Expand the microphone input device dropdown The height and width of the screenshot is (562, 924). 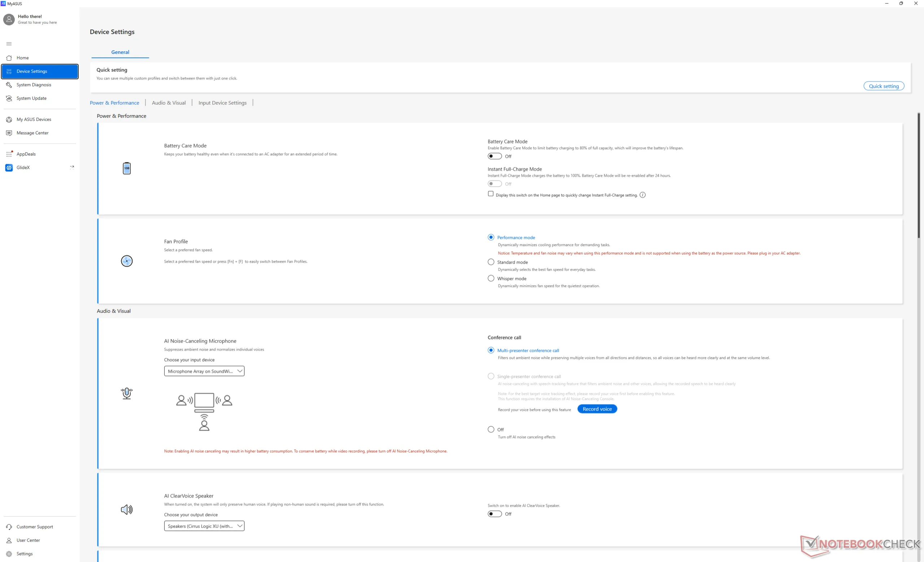point(204,371)
